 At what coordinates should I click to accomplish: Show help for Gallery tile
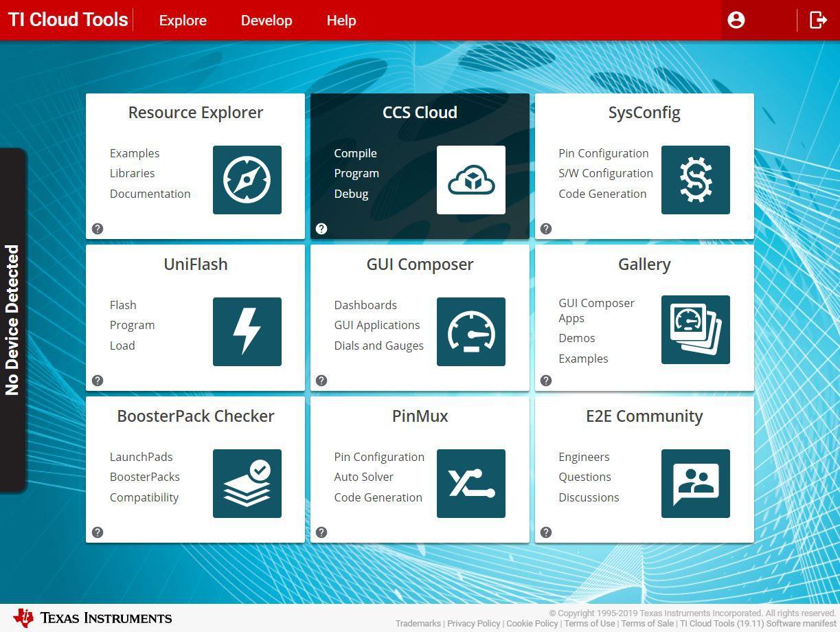pyautogui.click(x=546, y=381)
